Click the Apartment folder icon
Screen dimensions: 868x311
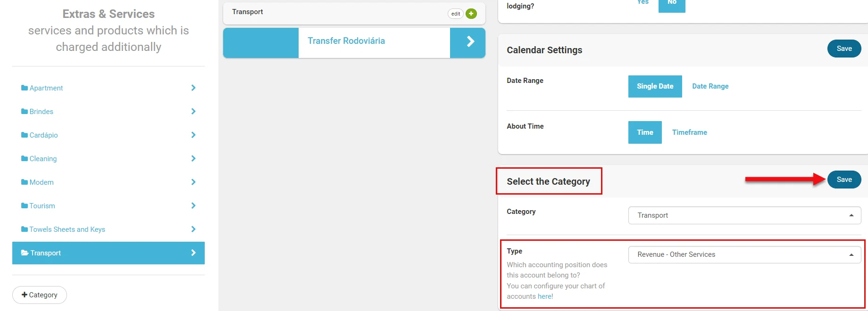(25, 88)
